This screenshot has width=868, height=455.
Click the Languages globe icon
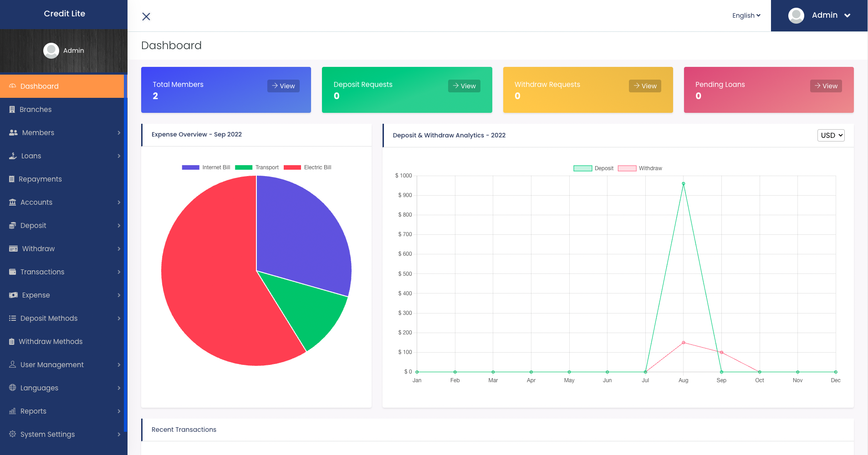13,388
